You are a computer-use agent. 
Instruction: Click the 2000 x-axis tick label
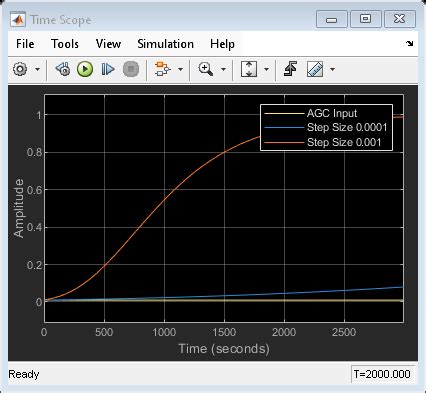pos(284,332)
